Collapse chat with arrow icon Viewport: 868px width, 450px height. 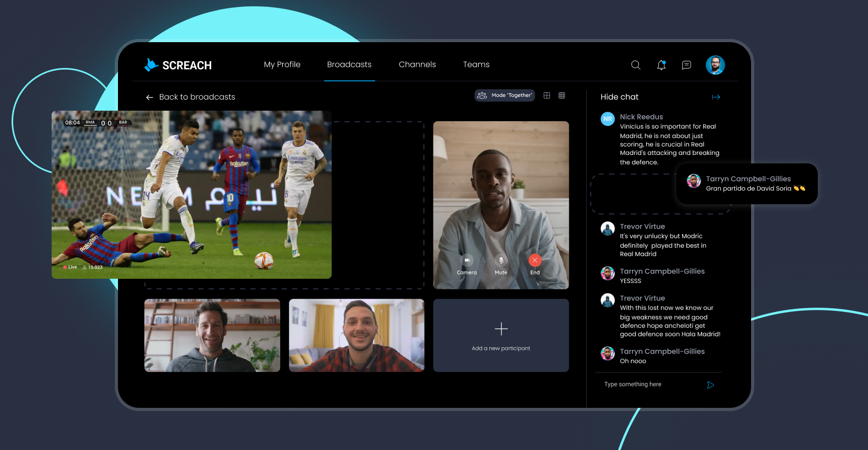716,97
